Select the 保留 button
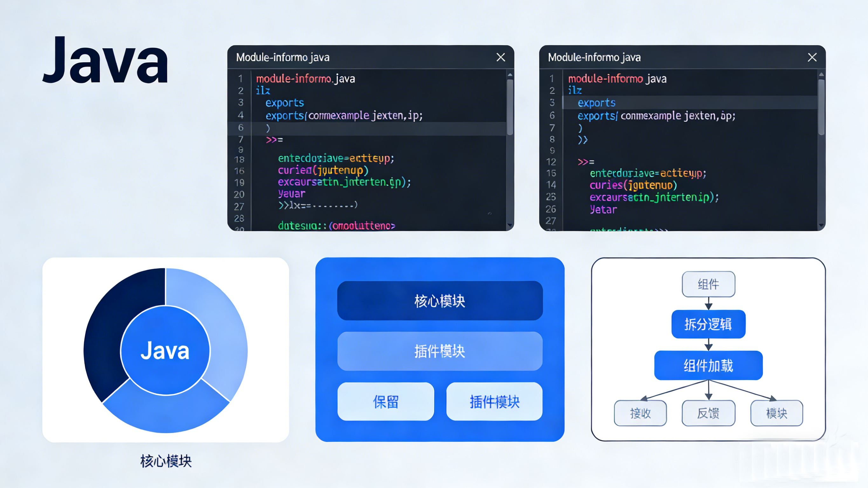 point(385,402)
